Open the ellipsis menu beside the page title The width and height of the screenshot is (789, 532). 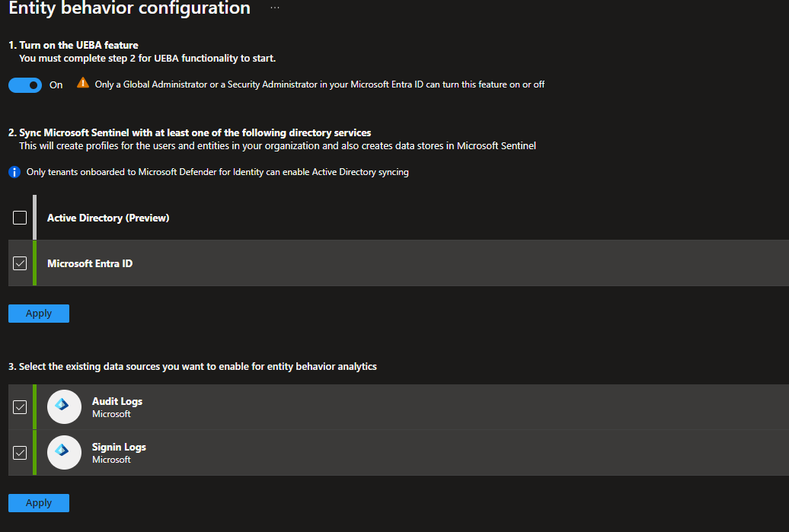[x=274, y=9]
